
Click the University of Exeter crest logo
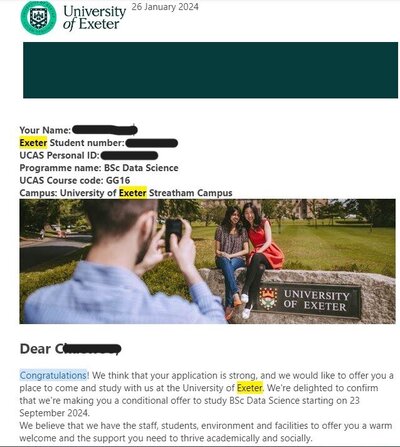38,17
